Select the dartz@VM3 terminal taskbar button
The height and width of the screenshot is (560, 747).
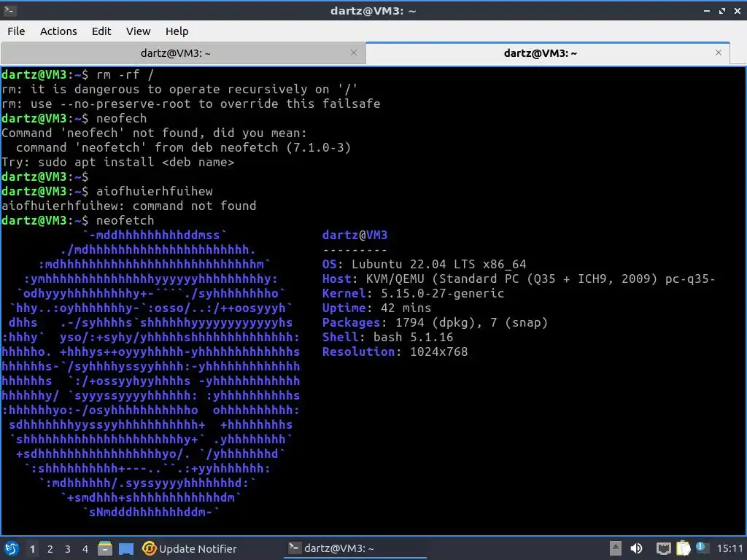355,548
